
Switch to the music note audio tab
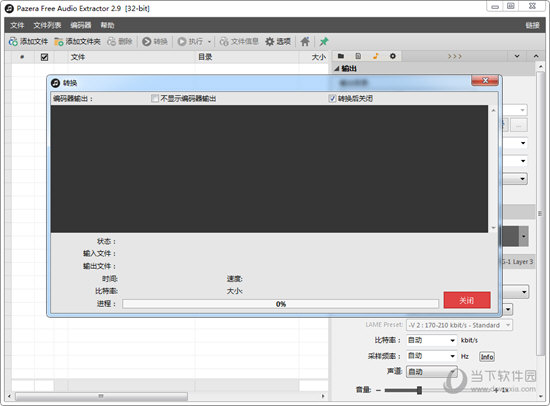point(376,56)
